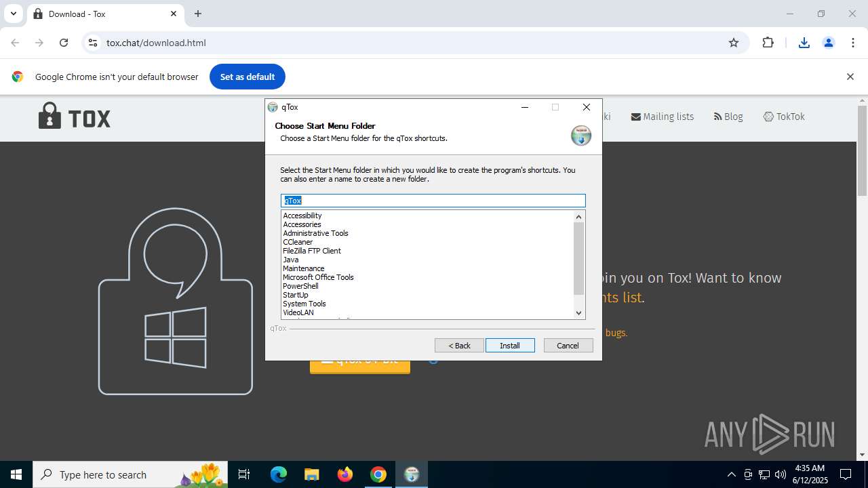
Task: Cancel the qTox installation
Action: [568, 346]
